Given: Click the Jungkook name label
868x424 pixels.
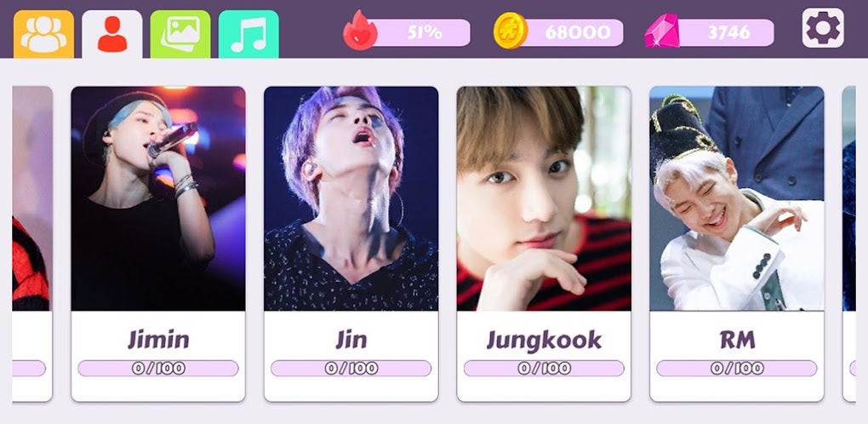Looking at the screenshot, I should point(544,340).
